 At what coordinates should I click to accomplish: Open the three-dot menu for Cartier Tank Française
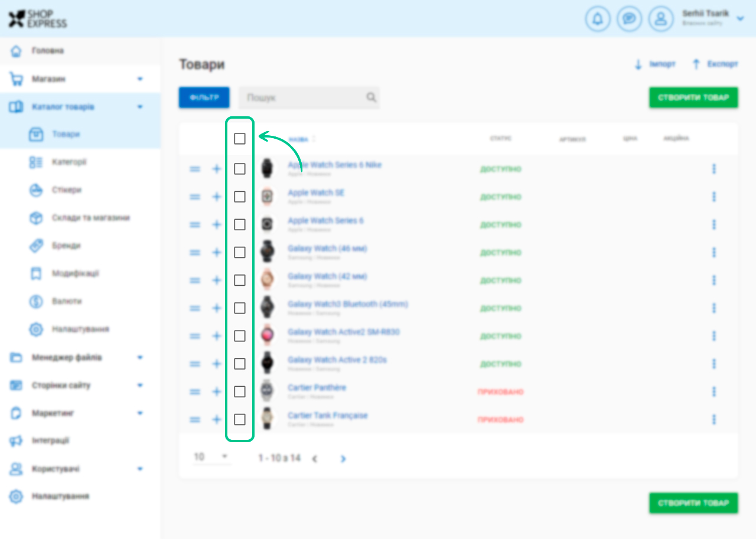[x=714, y=420]
